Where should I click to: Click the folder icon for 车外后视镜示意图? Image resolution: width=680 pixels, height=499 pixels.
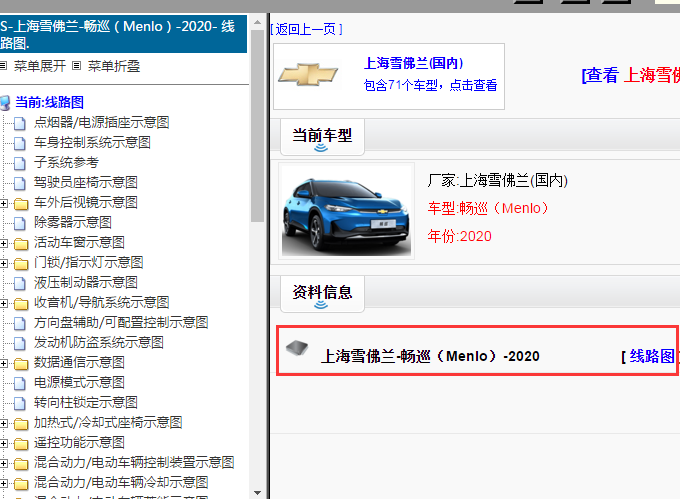pyautogui.click(x=21, y=203)
